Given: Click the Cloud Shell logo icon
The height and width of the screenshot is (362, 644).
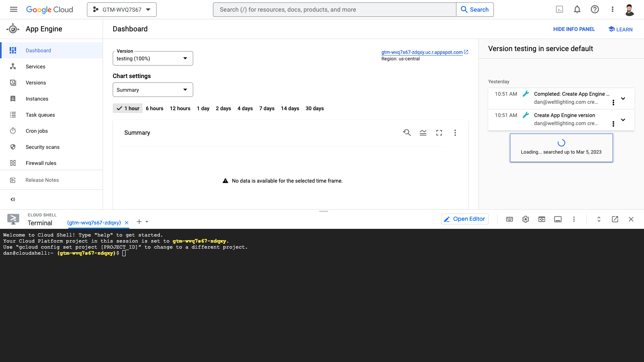Looking at the screenshot, I should tap(13, 219).
